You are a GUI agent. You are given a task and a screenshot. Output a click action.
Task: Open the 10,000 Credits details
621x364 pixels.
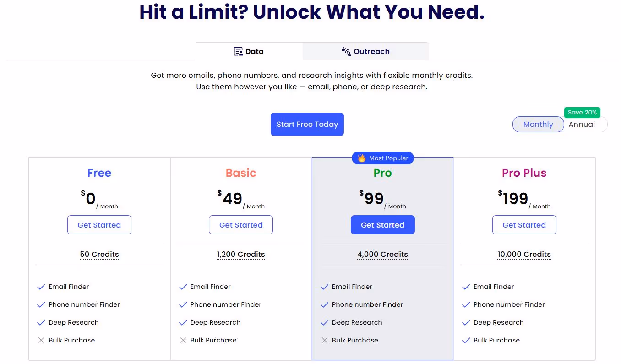point(524,254)
